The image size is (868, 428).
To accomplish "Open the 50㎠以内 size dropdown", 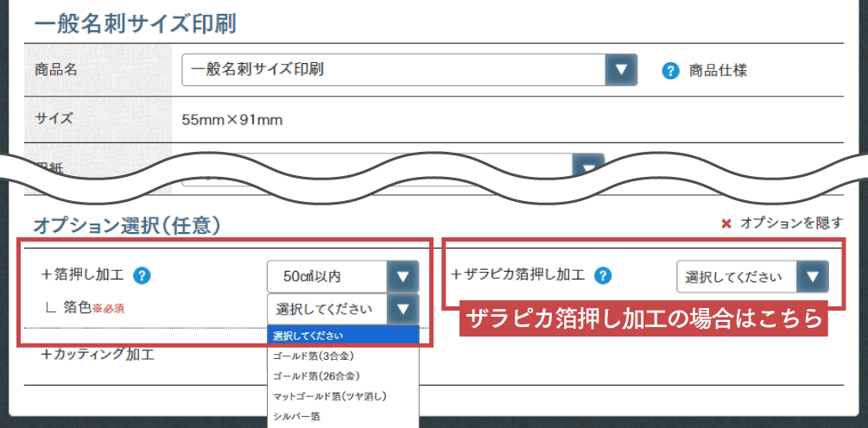I will tap(402, 277).
